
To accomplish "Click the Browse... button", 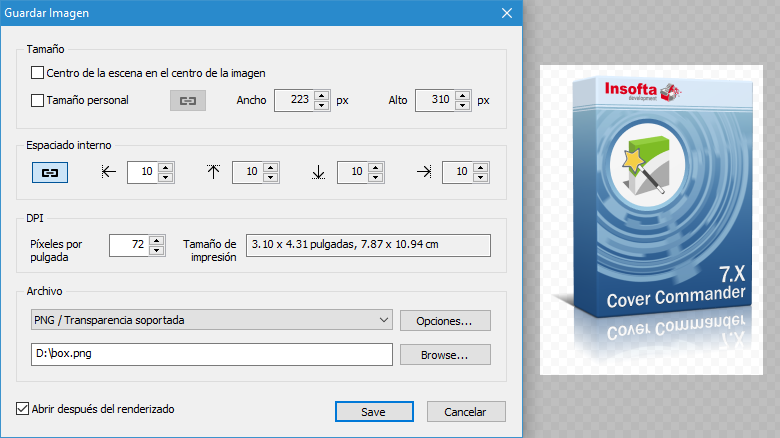I will 445,354.
